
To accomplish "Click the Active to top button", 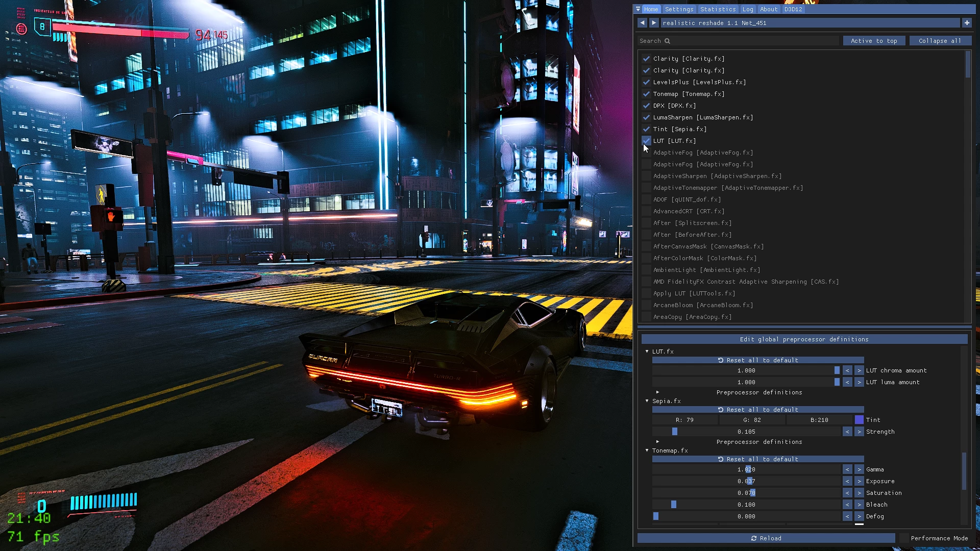I will pyautogui.click(x=874, y=41).
